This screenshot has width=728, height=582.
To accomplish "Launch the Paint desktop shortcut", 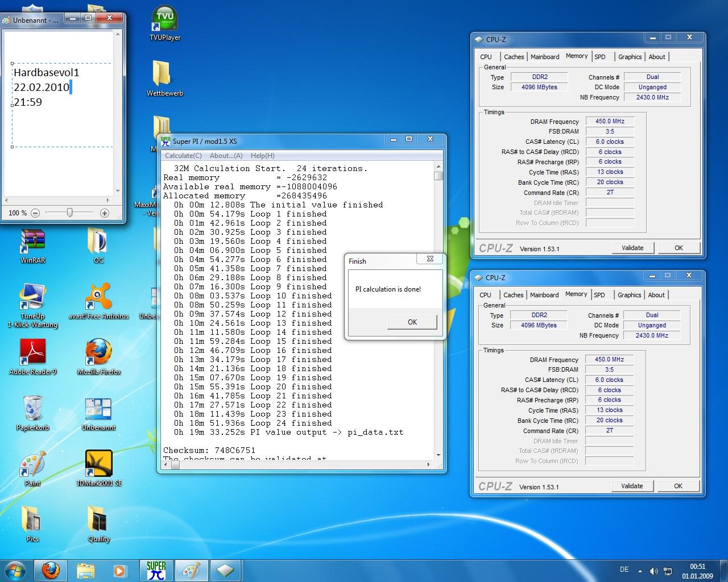I will pyautogui.click(x=32, y=468).
